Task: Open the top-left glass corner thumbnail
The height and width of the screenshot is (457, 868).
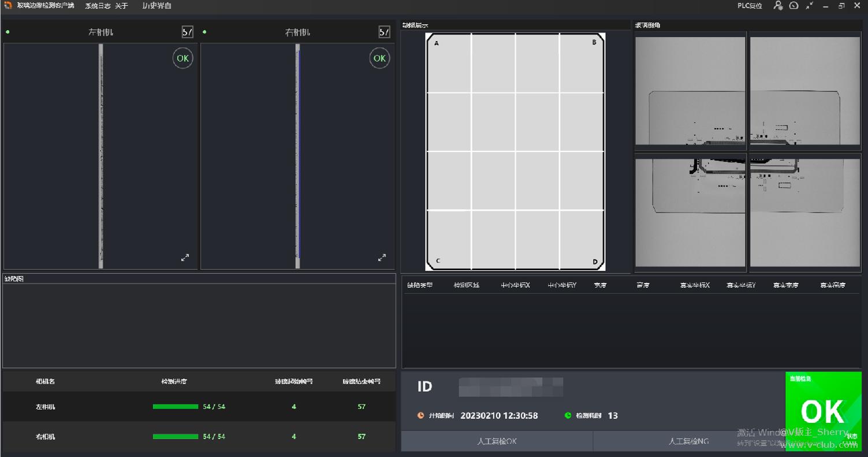Action: pyautogui.click(x=690, y=91)
